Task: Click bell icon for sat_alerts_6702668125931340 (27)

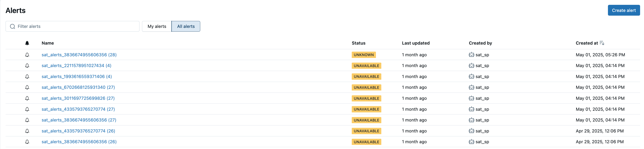Action: point(27,87)
